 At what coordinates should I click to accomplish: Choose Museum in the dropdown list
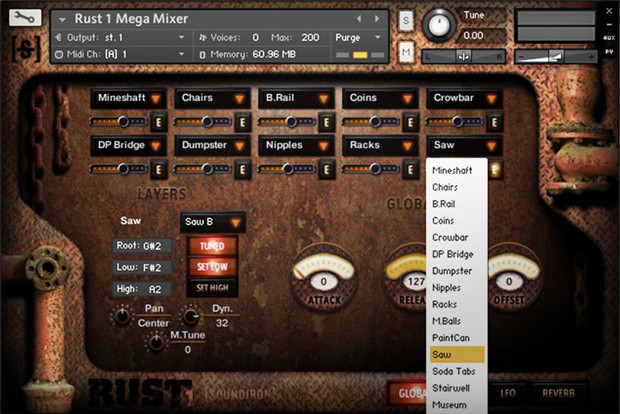pyautogui.click(x=457, y=405)
